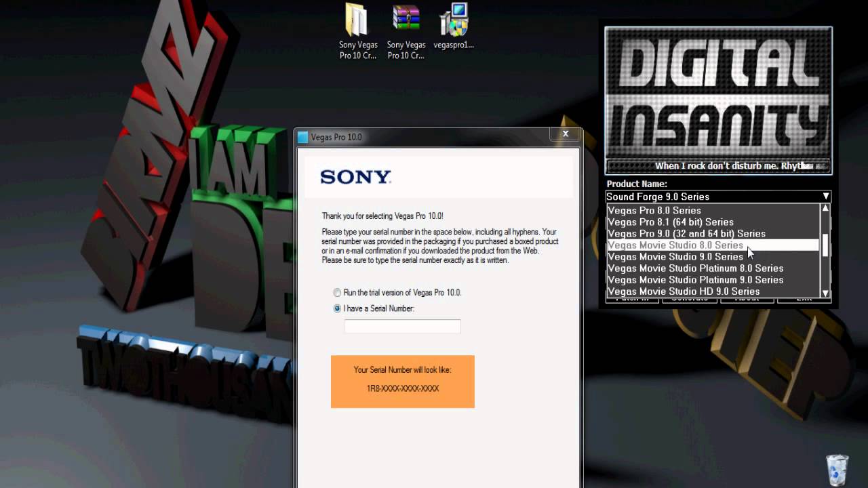Click the product list scroll up arrow
The image size is (868, 488).
pos(825,209)
